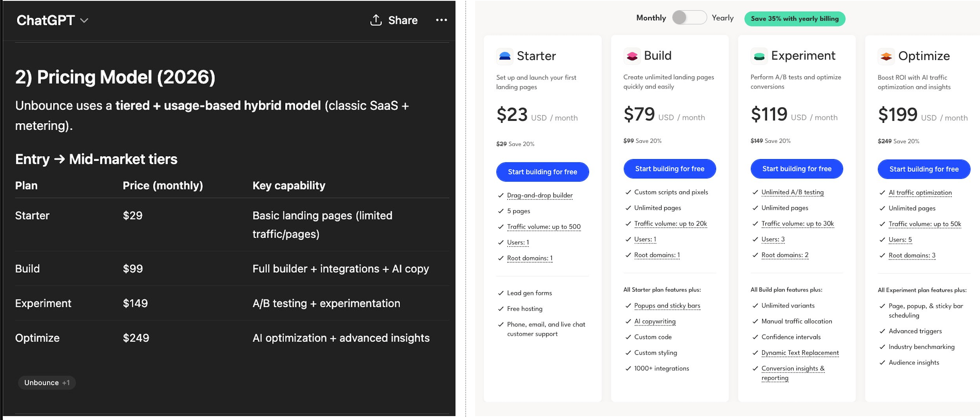Select the Monthly billing label
The height and width of the screenshot is (420, 980).
pos(651,18)
